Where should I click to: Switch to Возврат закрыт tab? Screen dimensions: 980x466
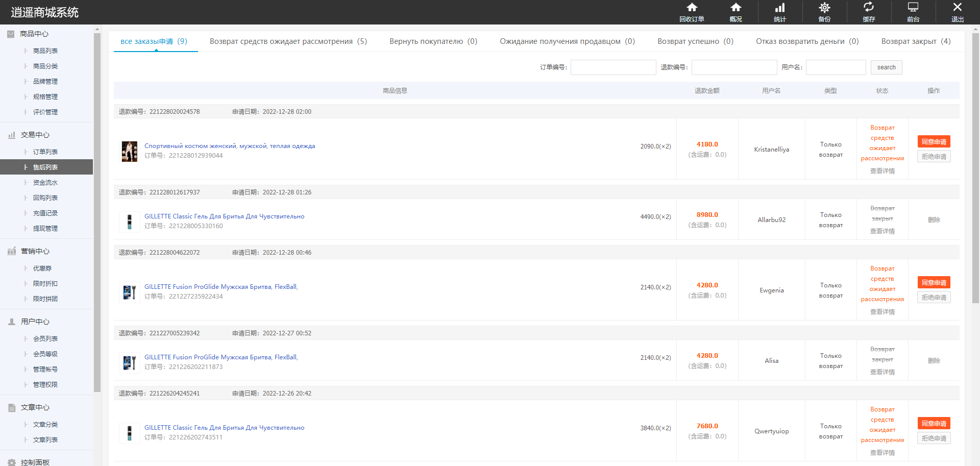(x=916, y=41)
